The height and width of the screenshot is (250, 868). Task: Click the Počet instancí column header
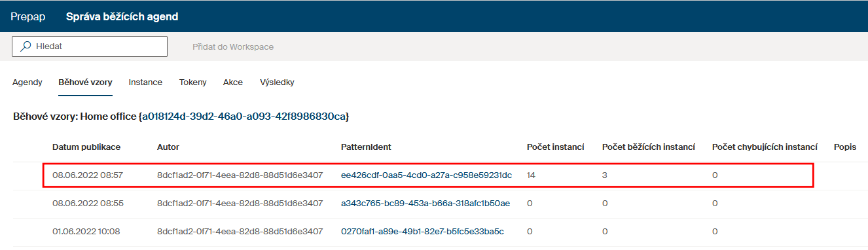click(x=556, y=147)
